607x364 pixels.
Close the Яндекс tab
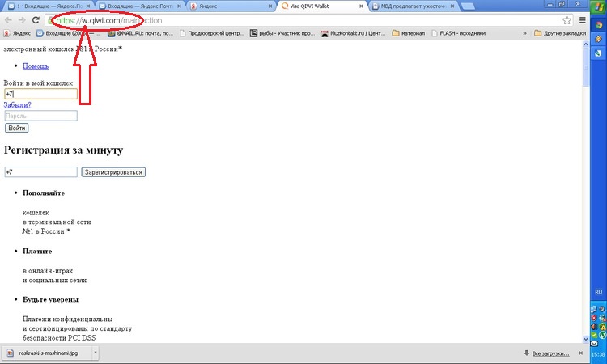click(x=270, y=6)
